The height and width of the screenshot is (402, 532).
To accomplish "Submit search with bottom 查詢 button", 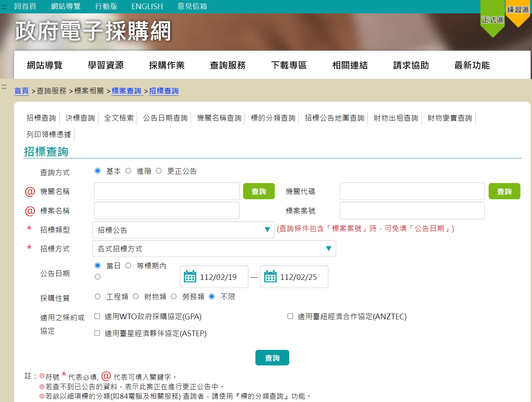I will (x=272, y=358).
